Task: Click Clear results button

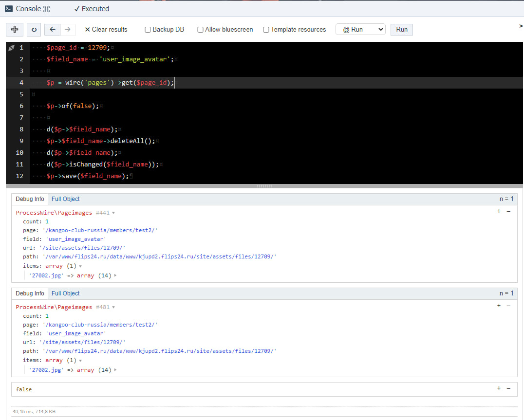Action: coord(106,29)
